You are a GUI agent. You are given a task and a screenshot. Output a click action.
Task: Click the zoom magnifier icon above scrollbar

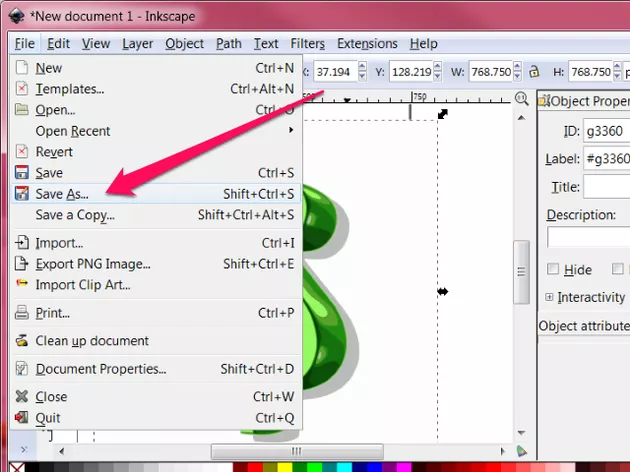click(520, 99)
